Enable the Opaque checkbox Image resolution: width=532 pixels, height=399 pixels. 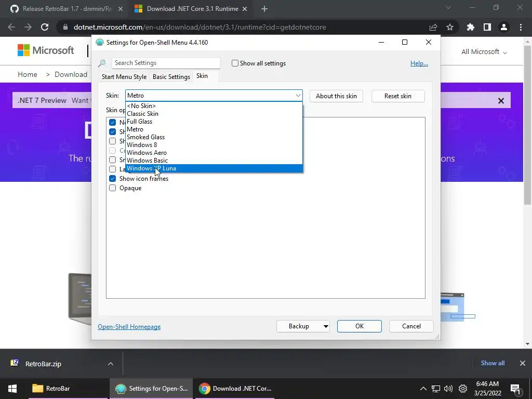point(112,188)
